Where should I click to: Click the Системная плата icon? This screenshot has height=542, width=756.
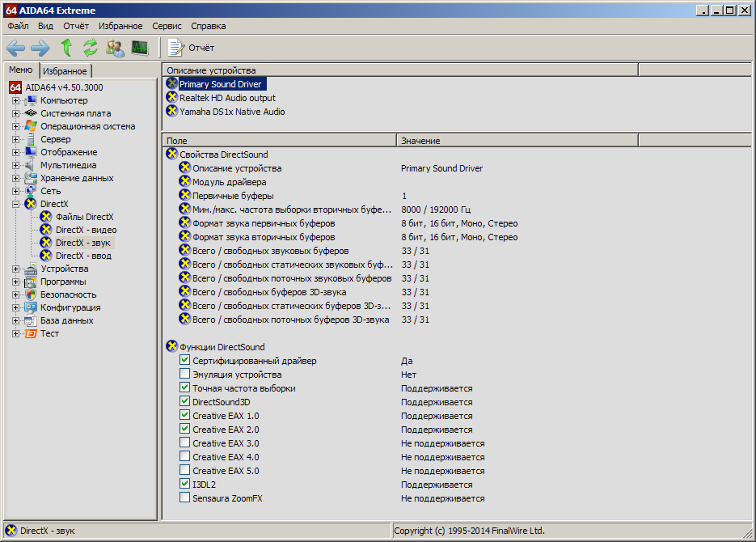pos(31,113)
